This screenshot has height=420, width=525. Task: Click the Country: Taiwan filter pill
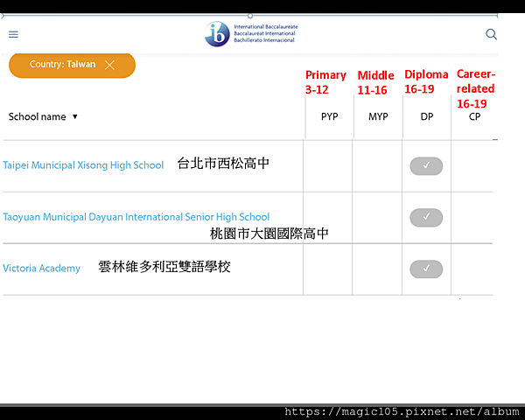point(72,65)
